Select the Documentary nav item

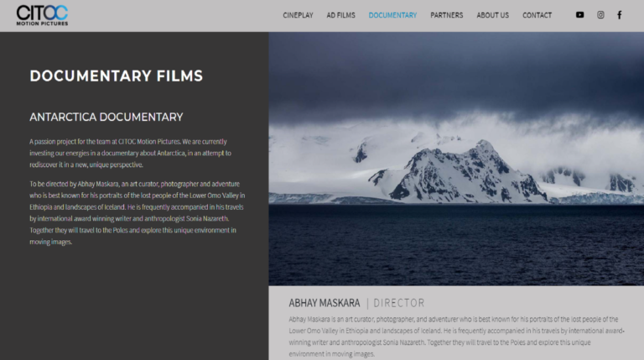pyautogui.click(x=392, y=15)
